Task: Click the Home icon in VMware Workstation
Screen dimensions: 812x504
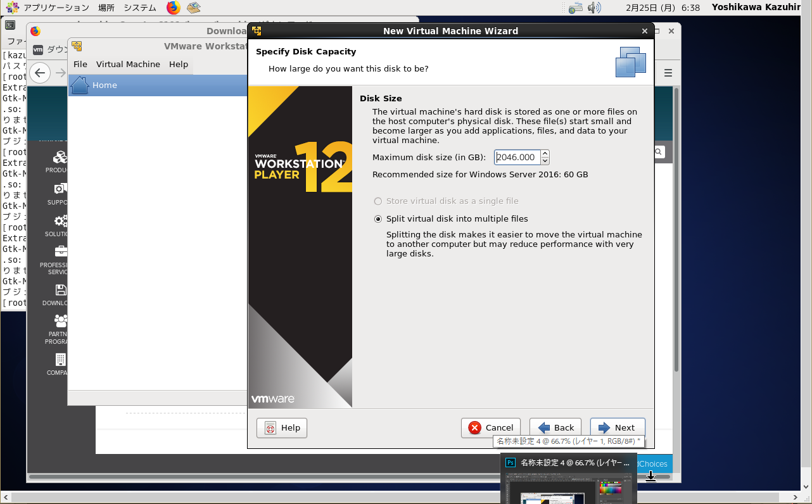Action: point(80,85)
